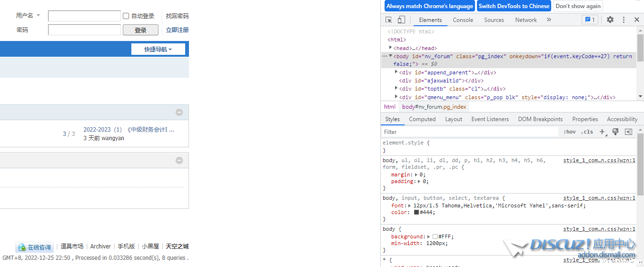
Task: Click the 立即注册 register link
Action: click(177, 30)
